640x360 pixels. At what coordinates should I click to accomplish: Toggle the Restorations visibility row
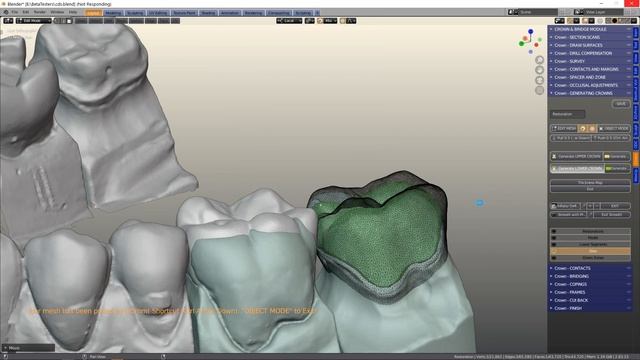tap(590, 231)
